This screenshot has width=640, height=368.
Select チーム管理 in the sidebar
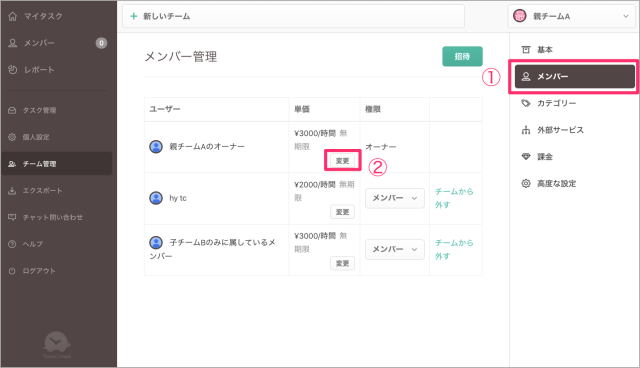[57, 164]
